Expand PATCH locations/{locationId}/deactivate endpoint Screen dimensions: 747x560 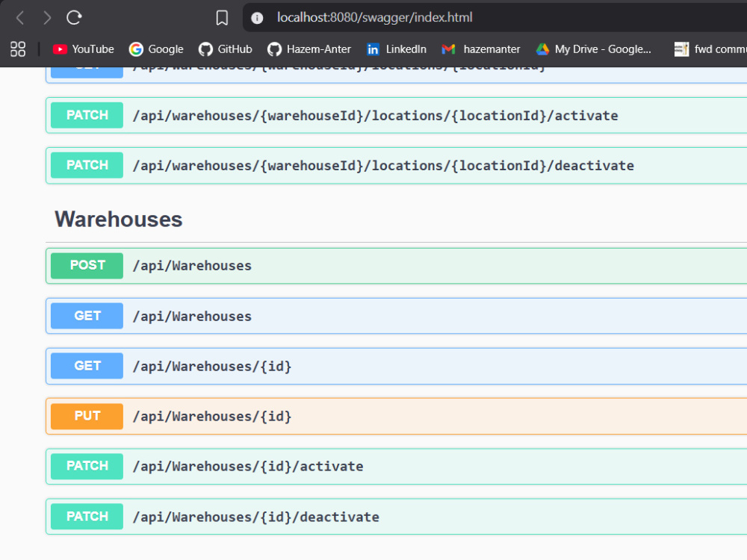397,165
